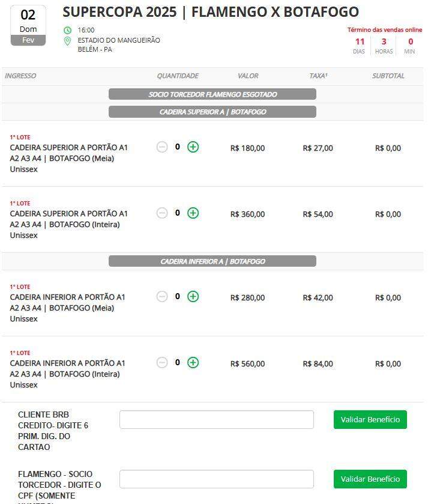
Task: Click the Estadio do Mangueirão venue text
Action: [x=119, y=40]
